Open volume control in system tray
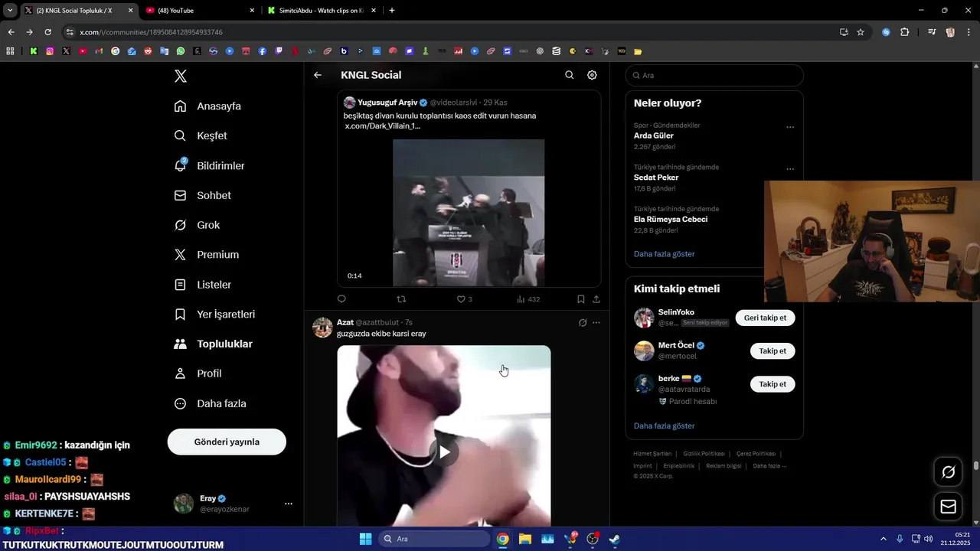 pyautogui.click(x=928, y=539)
